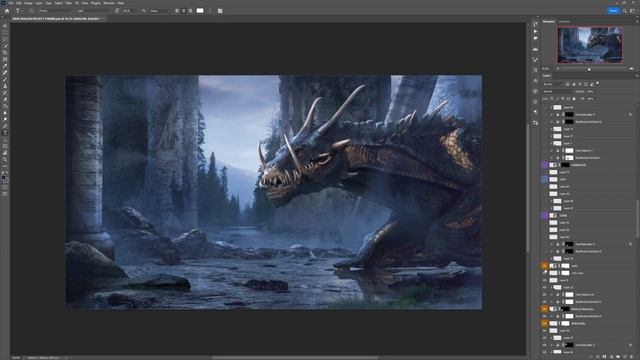Create a new group from Layers footer
Viewport: 640px width, 360px height.
618,356
